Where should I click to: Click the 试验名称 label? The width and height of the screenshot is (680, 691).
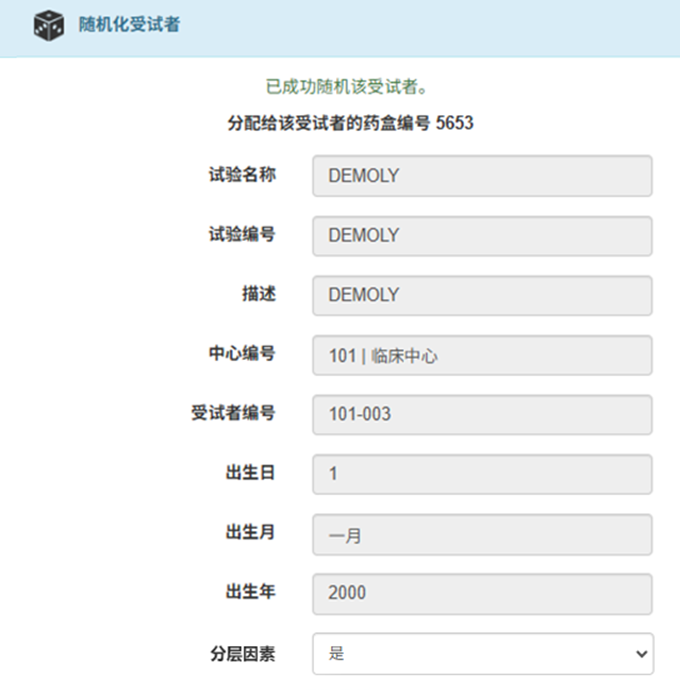[242, 175]
